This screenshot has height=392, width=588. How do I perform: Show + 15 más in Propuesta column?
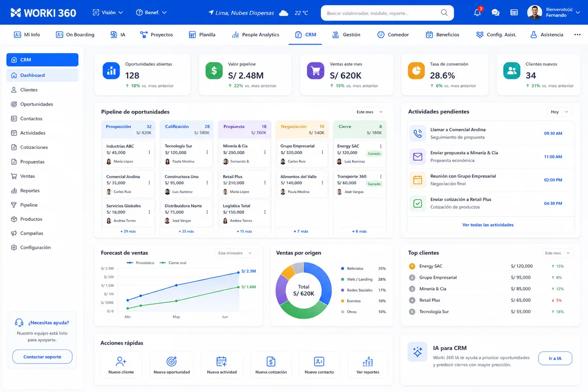coord(244,231)
